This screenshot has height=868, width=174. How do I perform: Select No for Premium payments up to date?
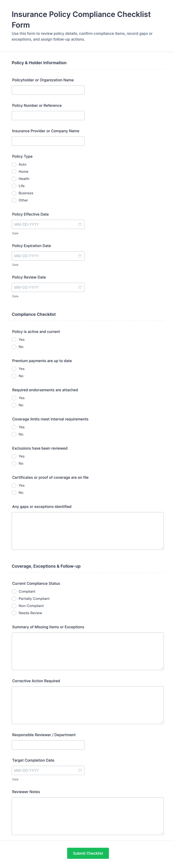tap(14, 376)
